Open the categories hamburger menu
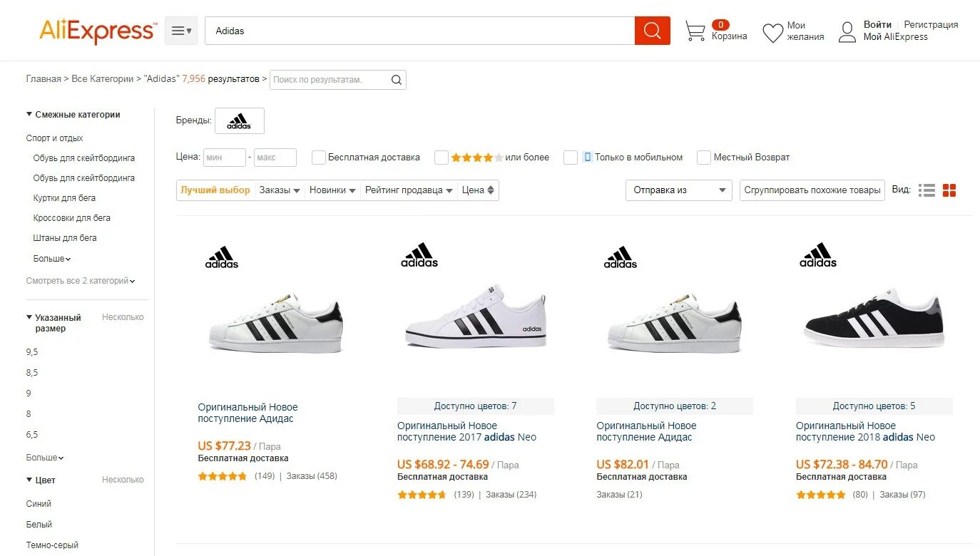The width and height of the screenshot is (980, 556). tap(181, 31)
